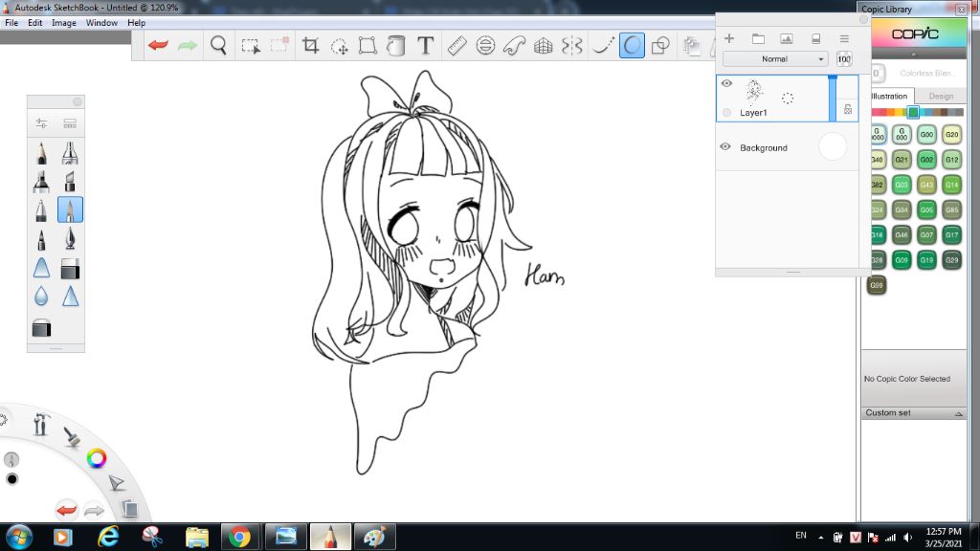The width and height of the screenshot is (980, 551).
Task: Pick the Quick Transform tool
Action: [x=340, y=46]
